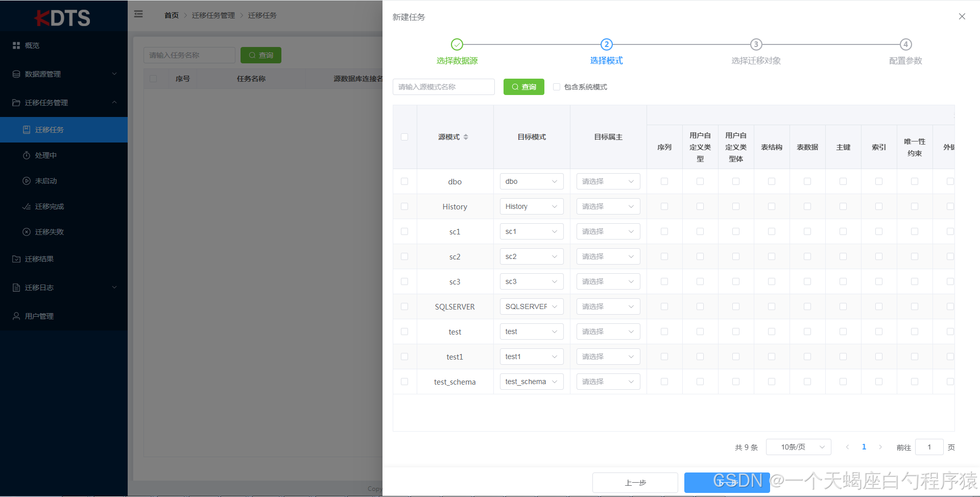Click the blue 下一步 button
This screenshot has height=497, width=980.
[727, 483]
